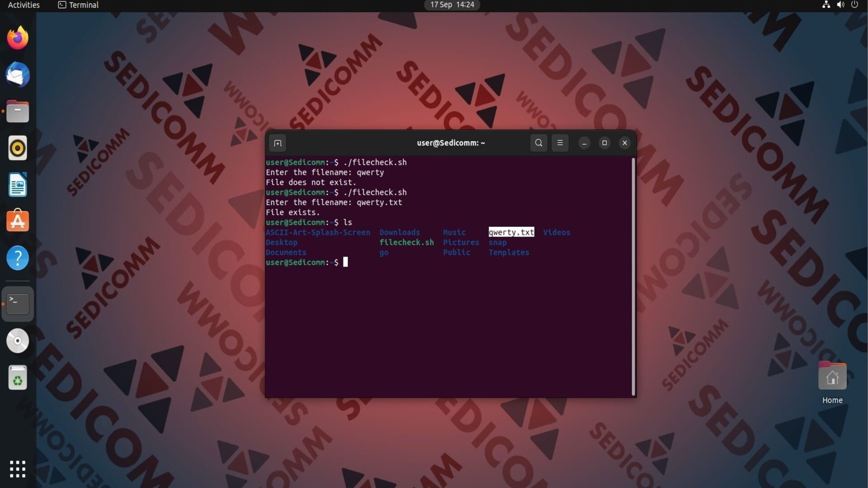This screenshot has height=488, width=868.
Task: Click the Pictures directory name
Action: tap(461, 242)
